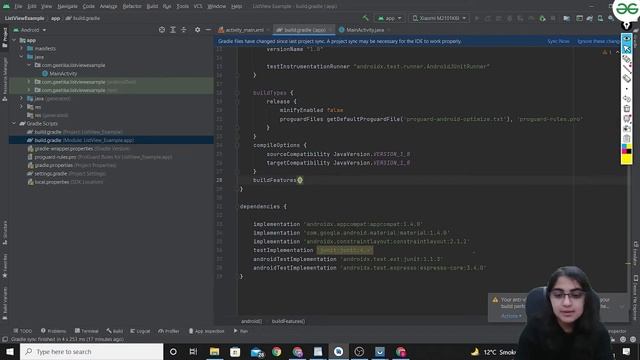Click android{} breadcrumb below editor
640x360 pixels.
click(251, 321)
